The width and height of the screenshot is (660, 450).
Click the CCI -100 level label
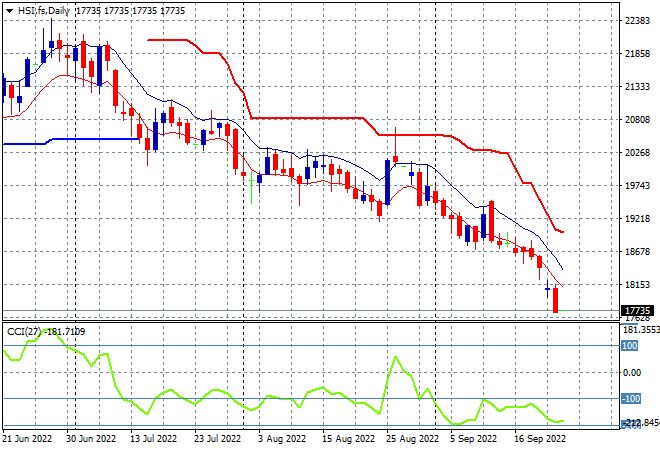(x=631, y=398)
